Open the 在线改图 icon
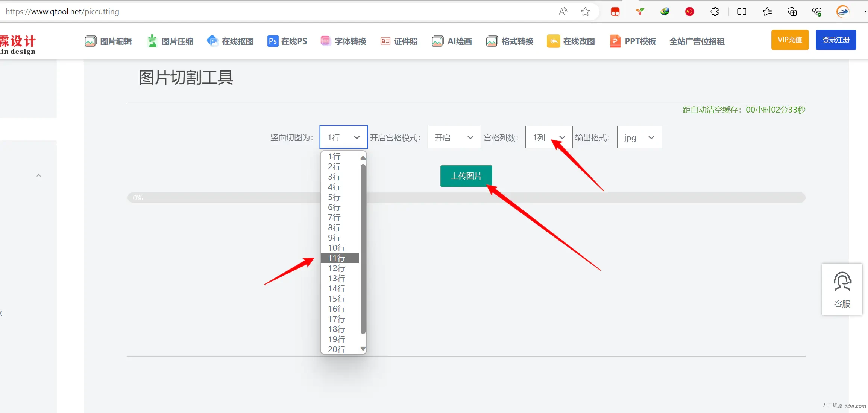The height and width of the screenshot is (413, 868). coord(553,41)
